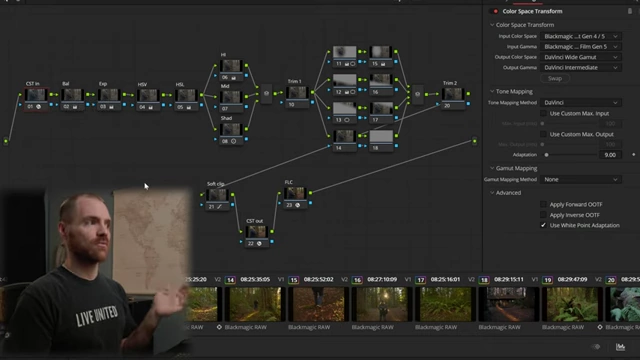The width and height of the screenshot is (640, 360).
Task: Click the clip 14 number badge
Action: (230, 280)
